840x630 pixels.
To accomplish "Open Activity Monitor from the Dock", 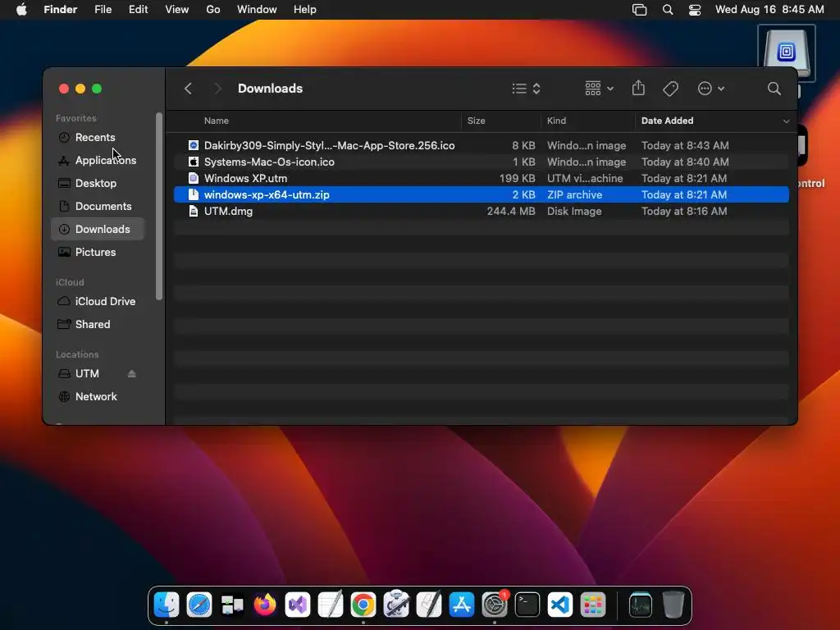I will click(640, 605).
